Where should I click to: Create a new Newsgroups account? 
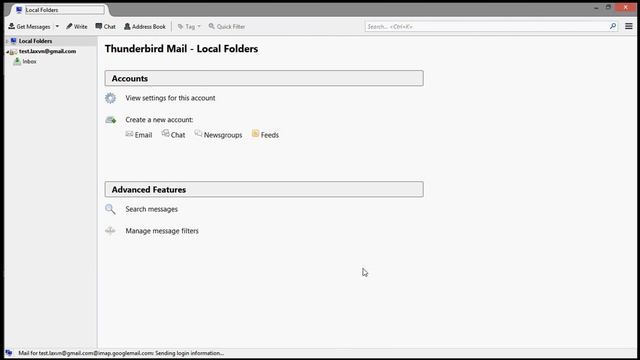[x=223, y=135]
